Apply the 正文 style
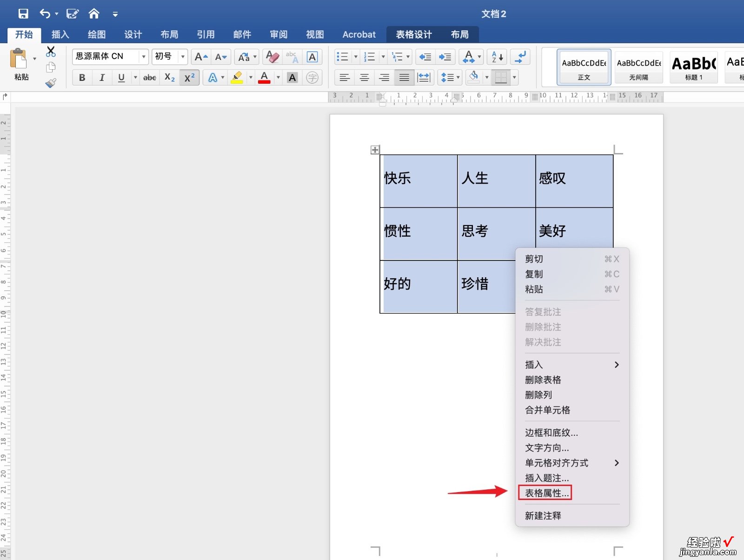 click(584, 67)
